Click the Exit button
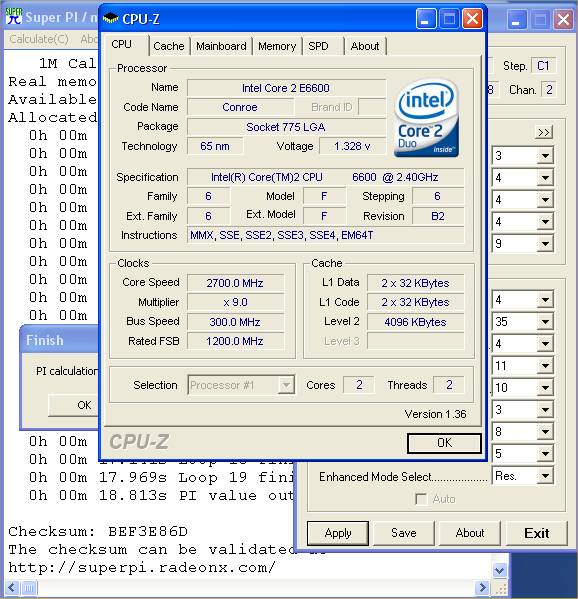Viewport: 578px width, 599px height. [x=537, y=533]
